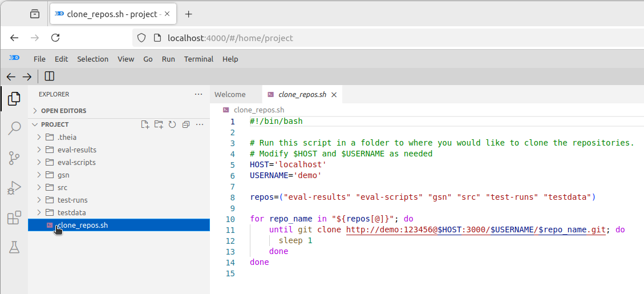Expand the test-runs folder
The width and height of the screenshot is (644, 294).
39,200
